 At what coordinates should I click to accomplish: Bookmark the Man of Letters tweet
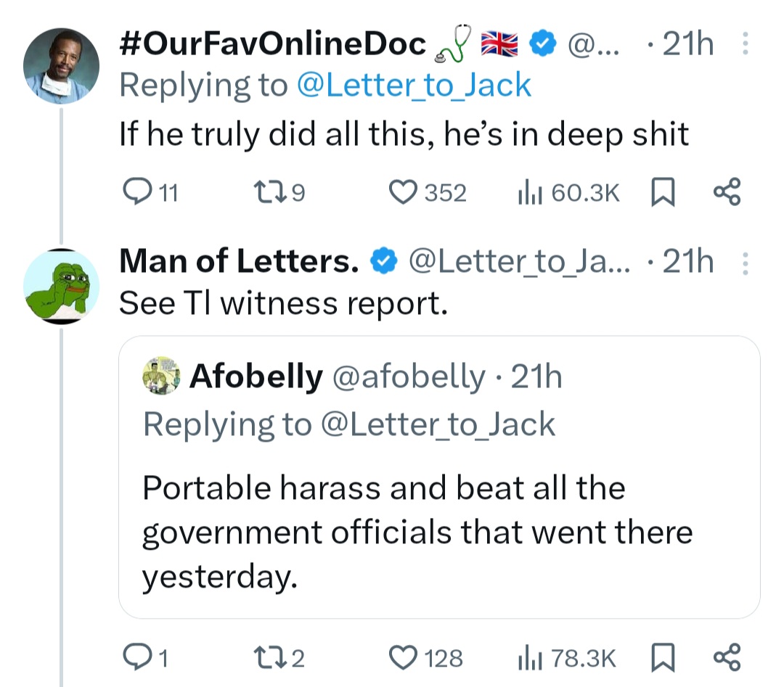tap(661, 658)
